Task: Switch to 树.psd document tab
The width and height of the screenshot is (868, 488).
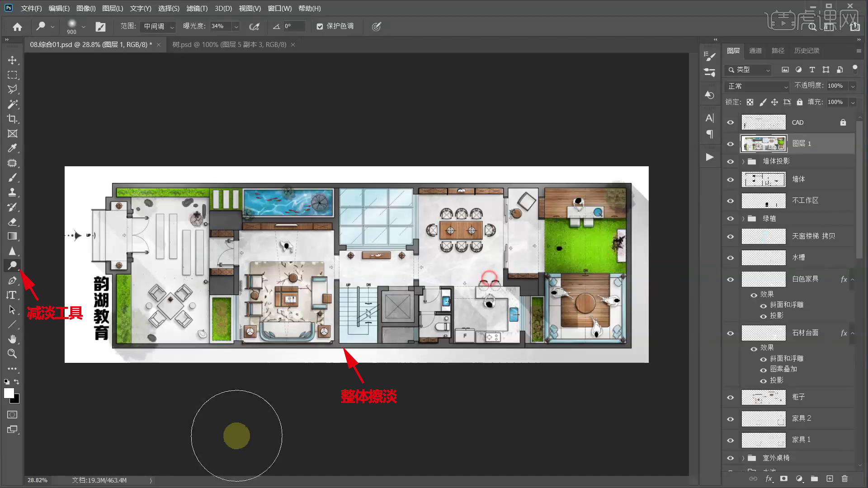Action: pyautogui.click(x=229, y=45)
